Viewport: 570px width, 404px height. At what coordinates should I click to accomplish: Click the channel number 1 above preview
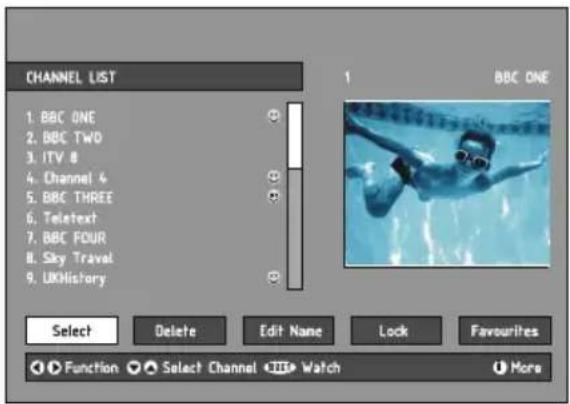[x=347, y=77]
